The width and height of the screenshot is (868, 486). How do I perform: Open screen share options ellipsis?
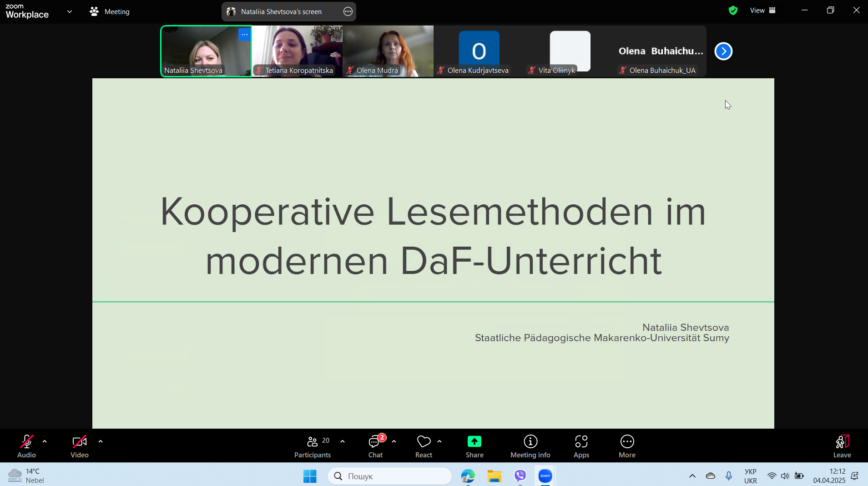(x=348, y=12)
